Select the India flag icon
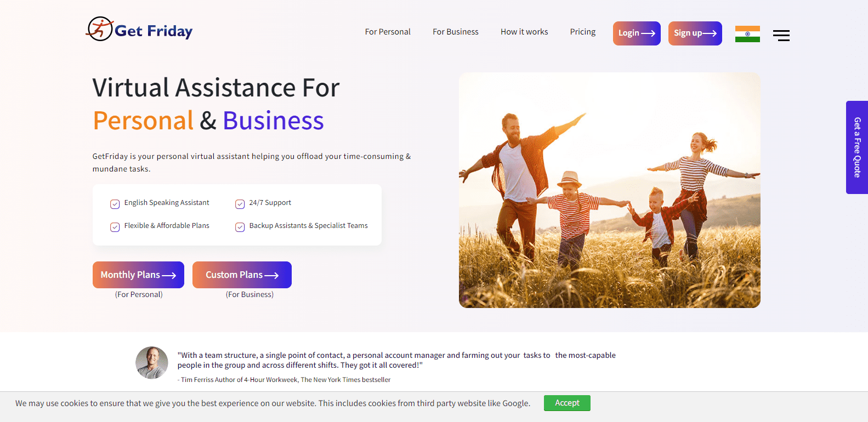The image size is (868, 422). pyautogui.click(x=747, y=34)
